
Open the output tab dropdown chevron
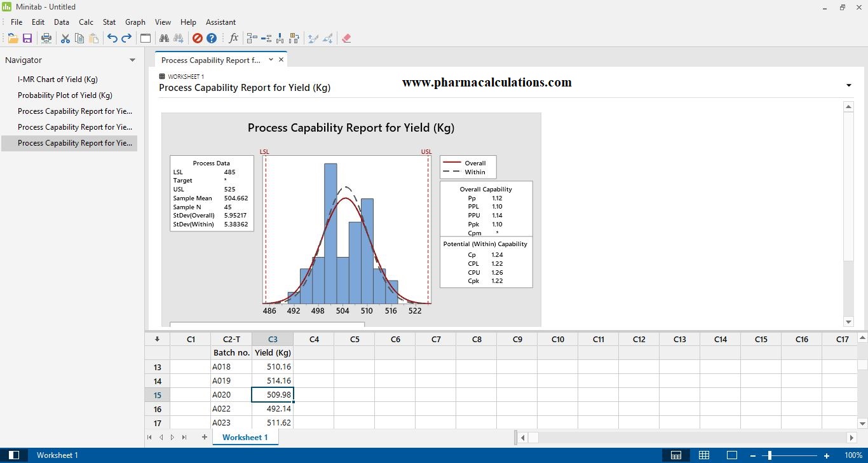pyautogui.click(x=271, y=59)
